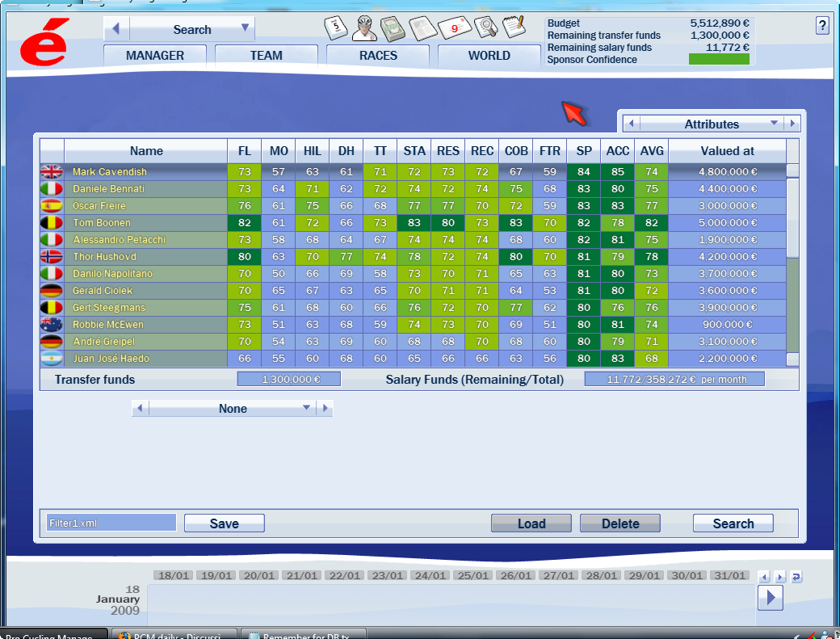This screenshot has width=840, height=639.
Task: Click the Save filter button
Action: point(224,523)
